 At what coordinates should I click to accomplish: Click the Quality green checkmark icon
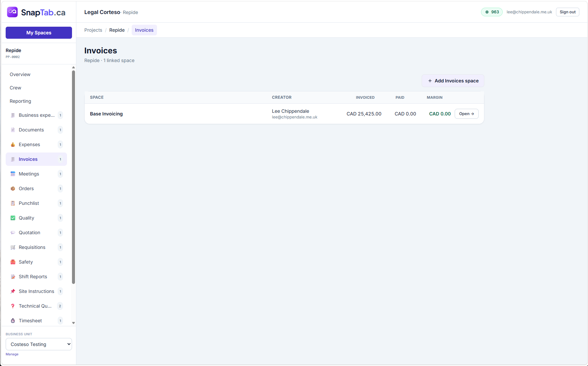(13, 218)
